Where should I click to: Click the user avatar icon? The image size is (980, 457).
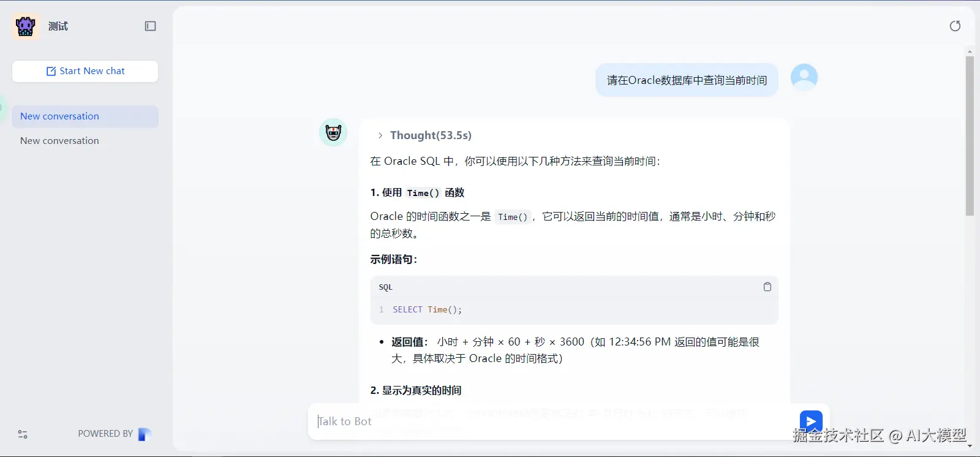point(804,78)
